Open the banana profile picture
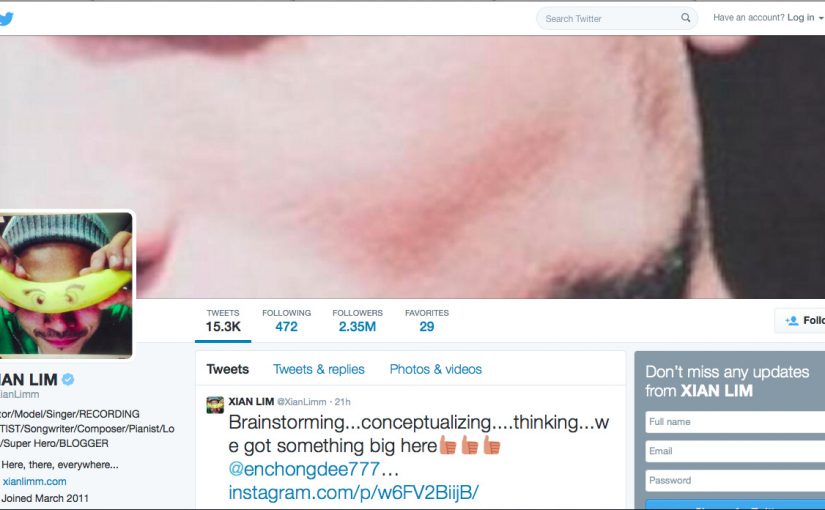This screenshot has height=510, width=825. (x=65, y=285)
